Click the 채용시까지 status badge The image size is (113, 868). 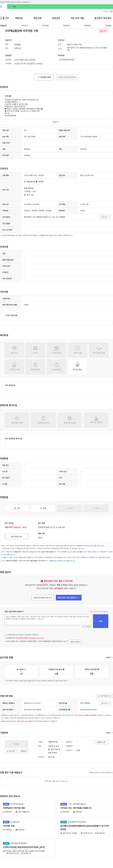(x=103, y=31)
